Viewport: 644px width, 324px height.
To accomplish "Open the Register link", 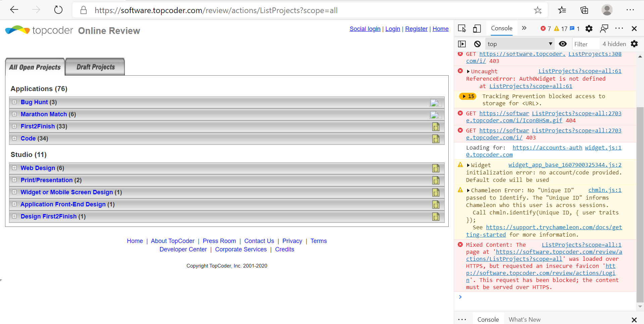I will pos(416,29).
